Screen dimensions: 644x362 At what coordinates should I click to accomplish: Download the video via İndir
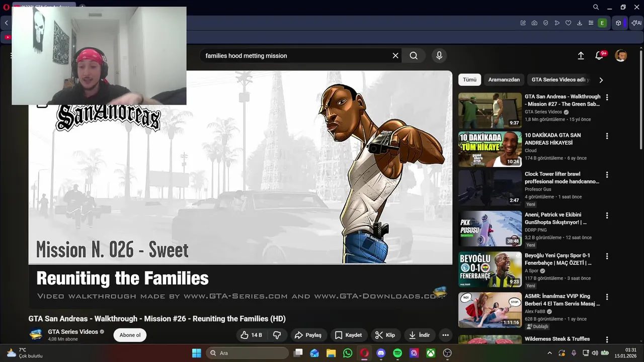click(x=419, y=335)
